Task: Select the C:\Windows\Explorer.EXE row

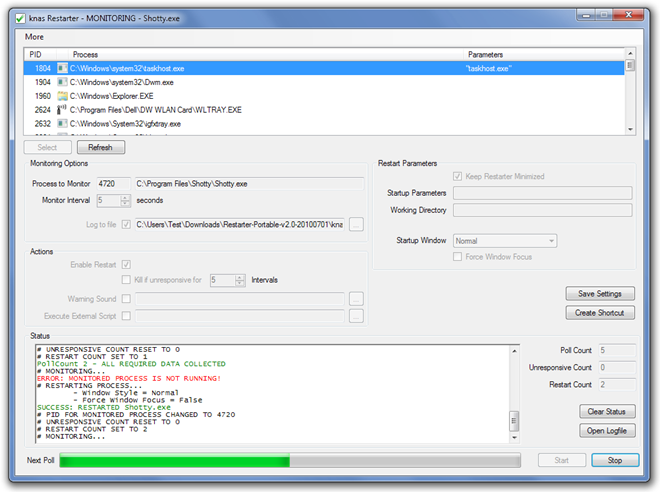Action: [324, 96]
